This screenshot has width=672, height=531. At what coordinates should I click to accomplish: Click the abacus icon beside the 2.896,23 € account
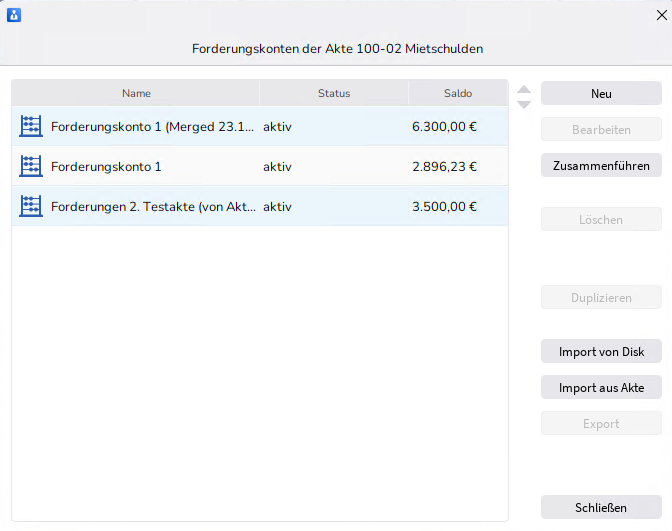[31, 166]
